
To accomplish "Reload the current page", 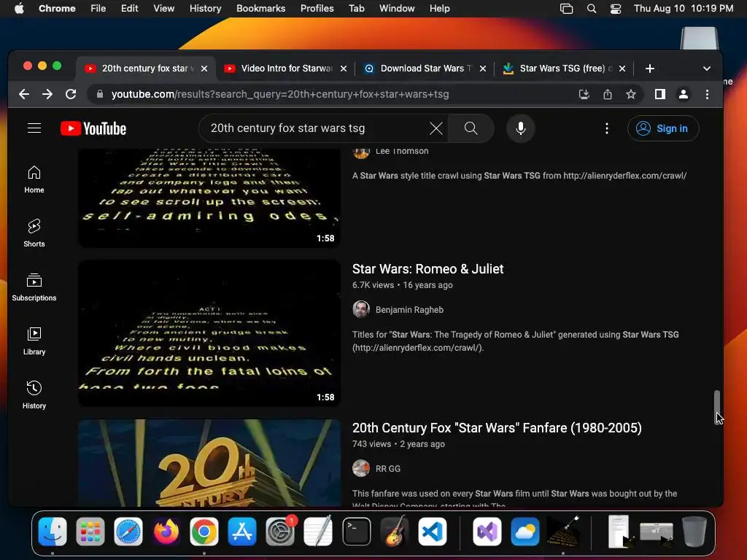I will click(x=71, y=94).
